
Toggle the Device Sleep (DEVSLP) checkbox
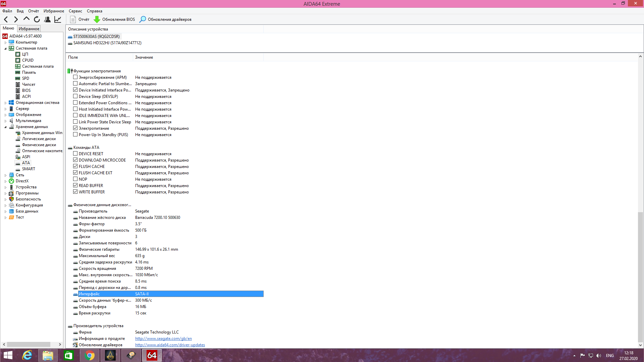pos(75,96)
